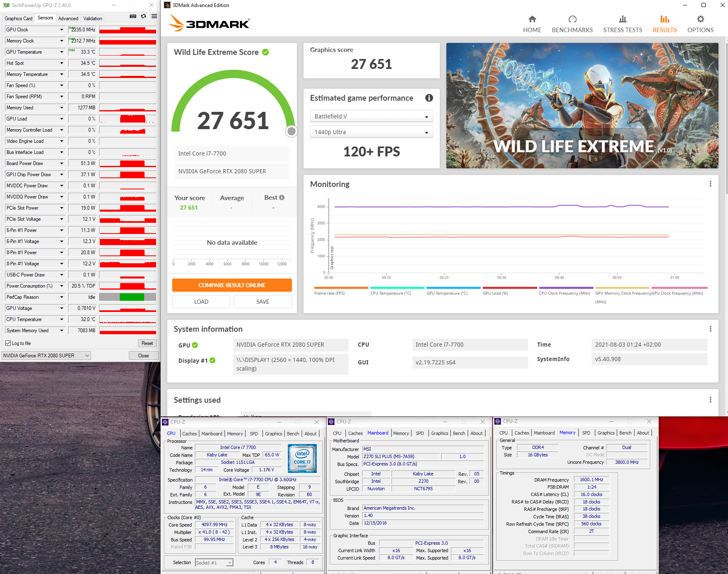Click info icon next to Best score

[282, 198]
